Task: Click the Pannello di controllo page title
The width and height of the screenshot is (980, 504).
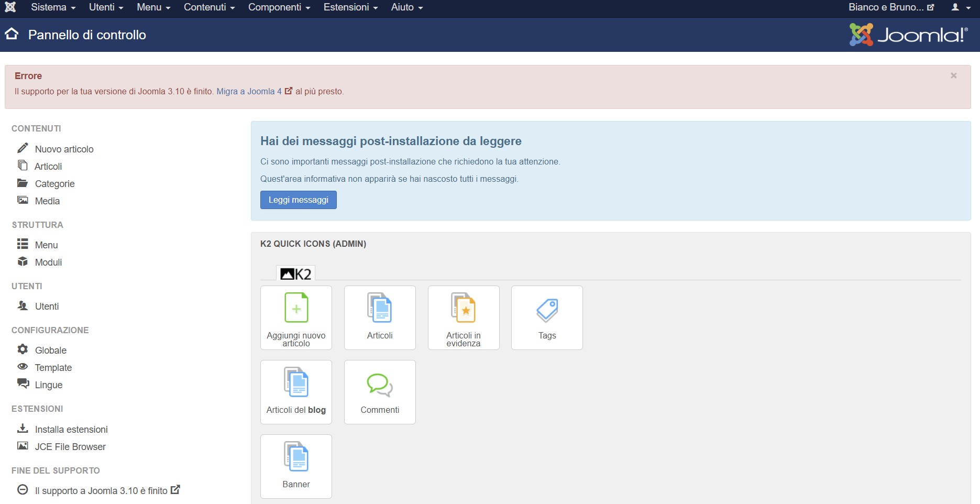Action: click(x=87, y=35)
